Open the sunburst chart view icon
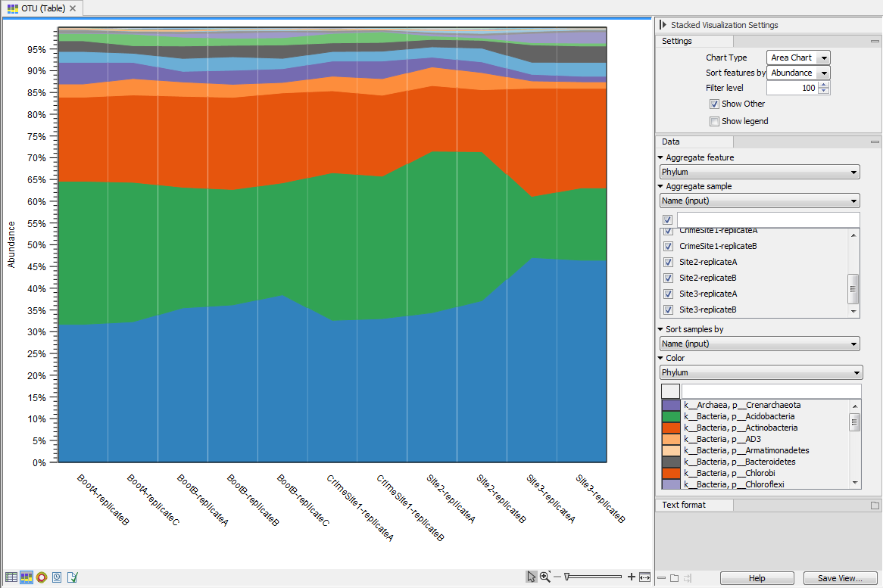This screenshot has height=588, width=883. (x=42, y=577)
